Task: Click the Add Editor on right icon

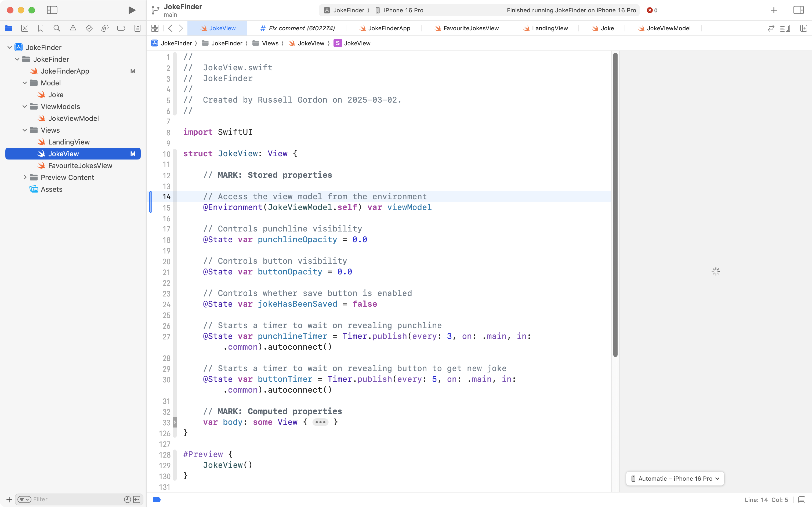Action: 804,28
